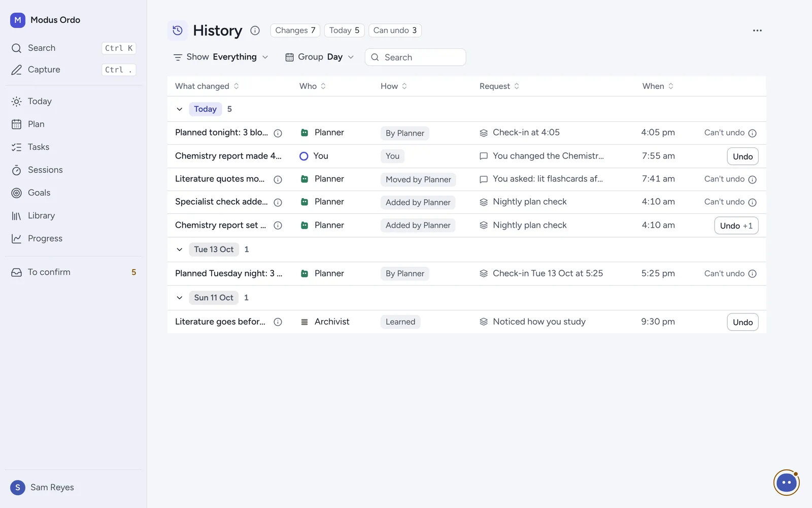
Task: Click Can't undo info icon for 7:41 am
Action: click(753, 179)
